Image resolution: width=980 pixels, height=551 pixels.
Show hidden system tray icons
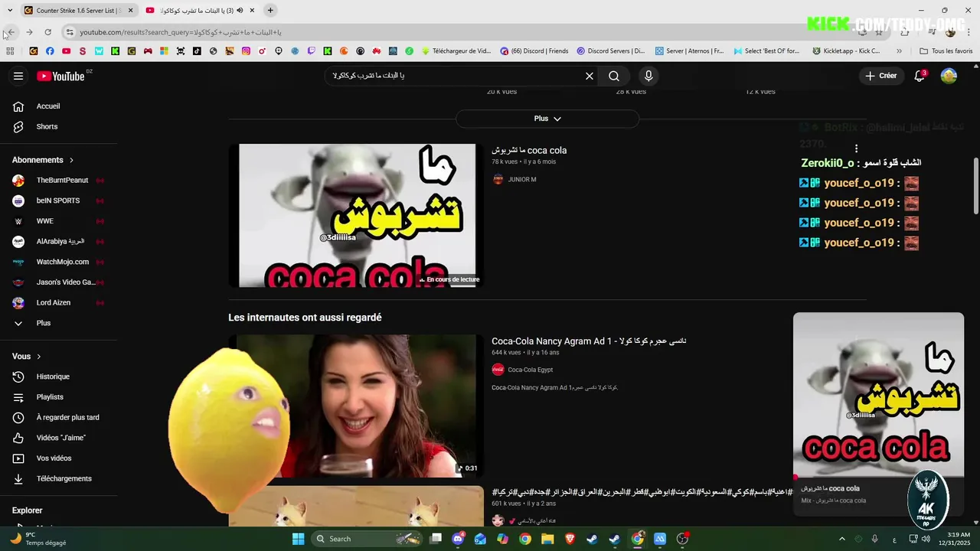pyautogui.click(x=842, y=539)
